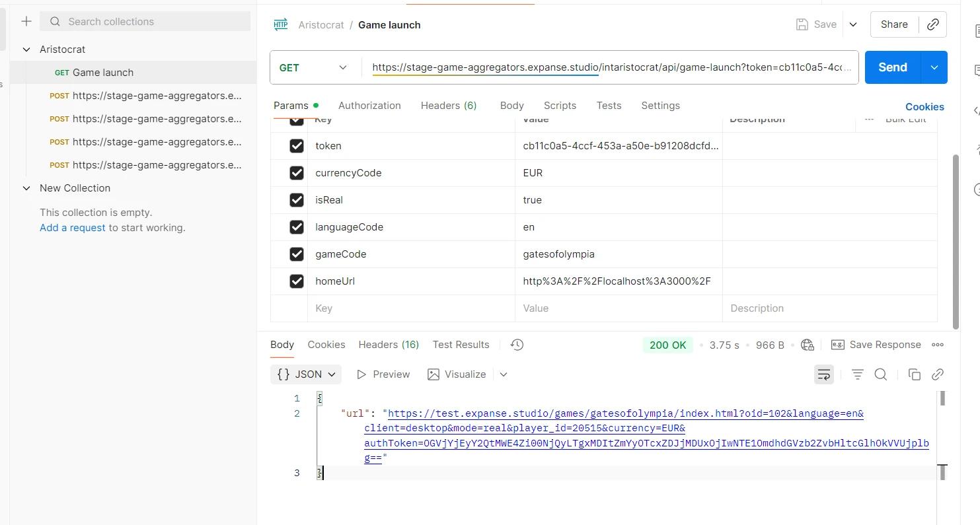The image size is (980, 525).
Task: Click the 'en' languageCode value
Action: point(529,227)
